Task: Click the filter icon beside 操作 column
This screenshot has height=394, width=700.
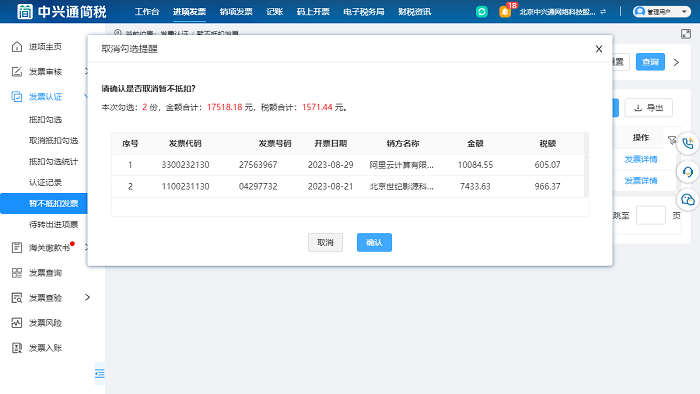Action: point(671,140)
